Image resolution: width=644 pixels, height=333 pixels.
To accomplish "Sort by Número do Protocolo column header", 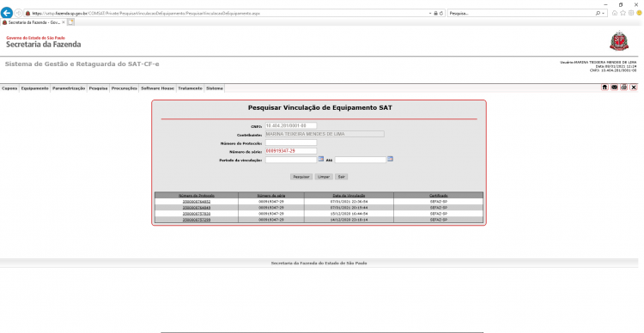I will [197, 196].
